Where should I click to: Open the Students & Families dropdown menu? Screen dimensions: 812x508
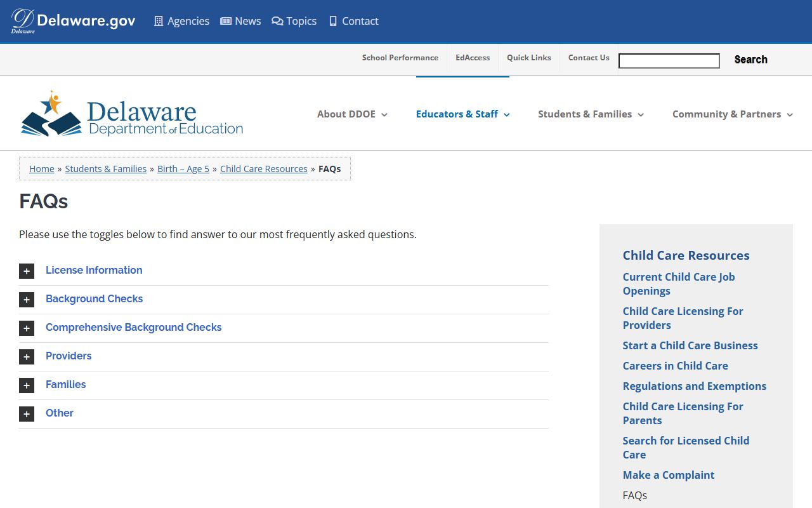pyautogui.click(x=591, y=114)
